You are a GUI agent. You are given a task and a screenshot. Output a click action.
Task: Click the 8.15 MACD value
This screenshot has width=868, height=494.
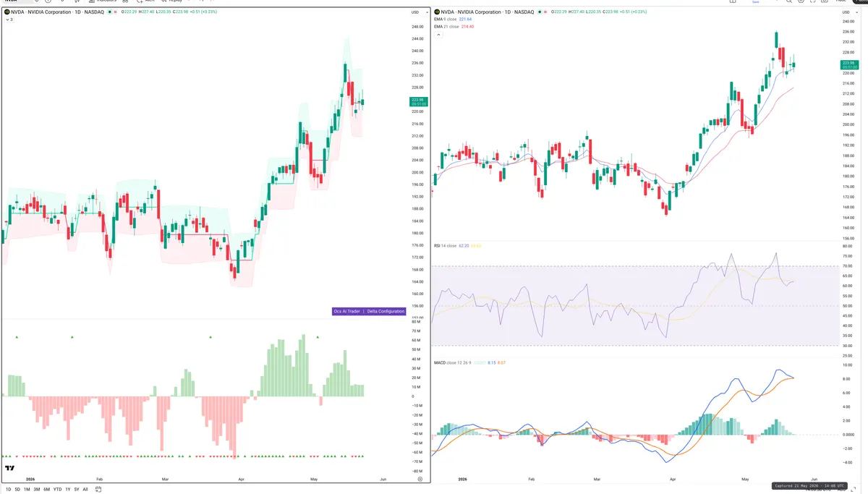[x=492, y=362]
